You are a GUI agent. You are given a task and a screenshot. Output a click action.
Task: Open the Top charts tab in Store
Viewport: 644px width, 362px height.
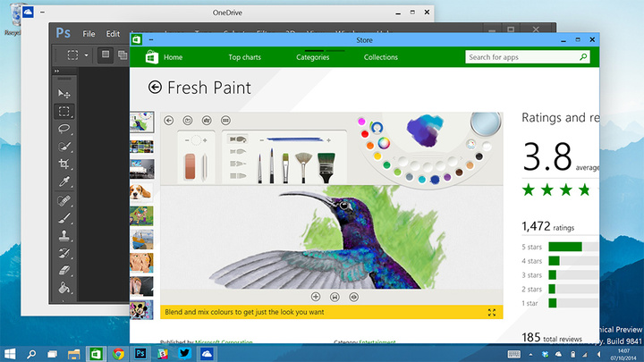pos(245,57)
